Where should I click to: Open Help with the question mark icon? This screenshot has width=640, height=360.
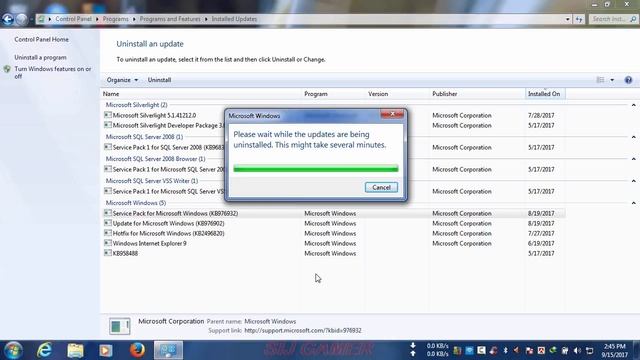tap(628, 80)
